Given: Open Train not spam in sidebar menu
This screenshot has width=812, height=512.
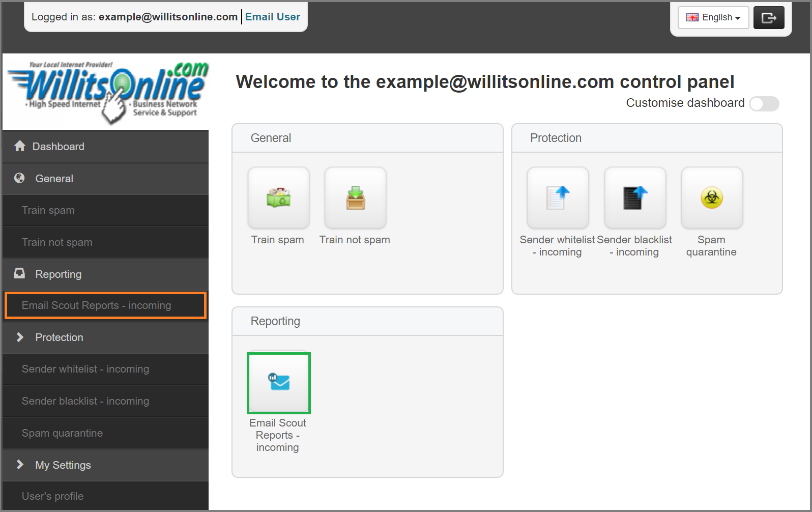Looking at the screenshot, I should coord(105,242).
